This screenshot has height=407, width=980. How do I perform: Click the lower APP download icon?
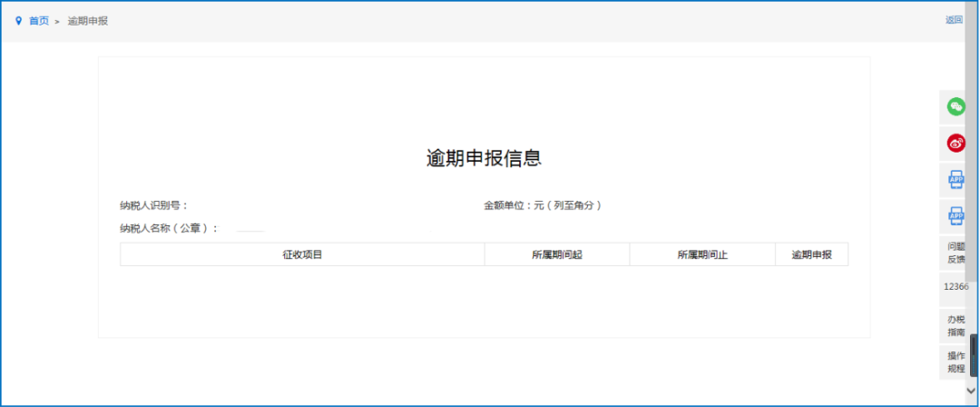pos(955,216)
